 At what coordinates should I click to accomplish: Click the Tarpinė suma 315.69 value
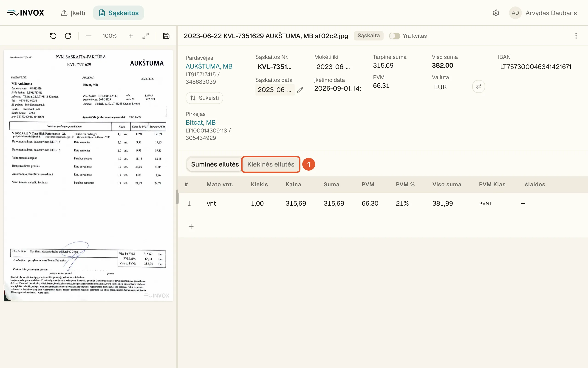[x=383, y=66]
